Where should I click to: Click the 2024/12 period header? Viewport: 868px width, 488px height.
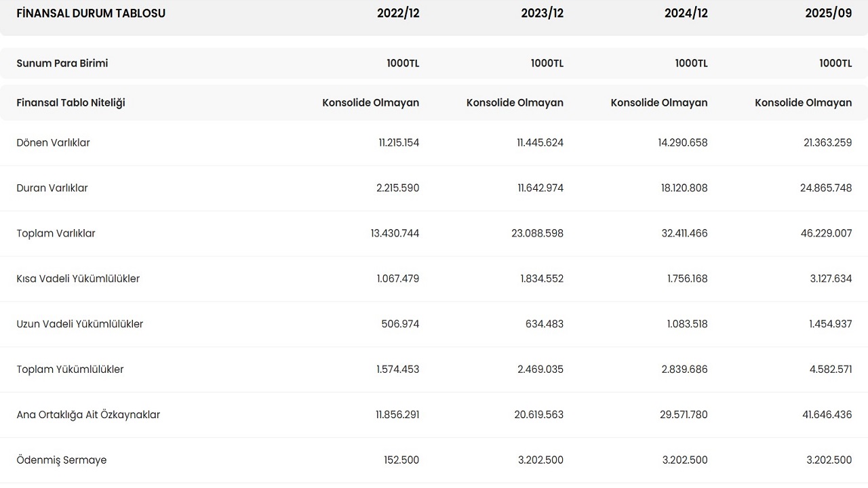point(686,14)
